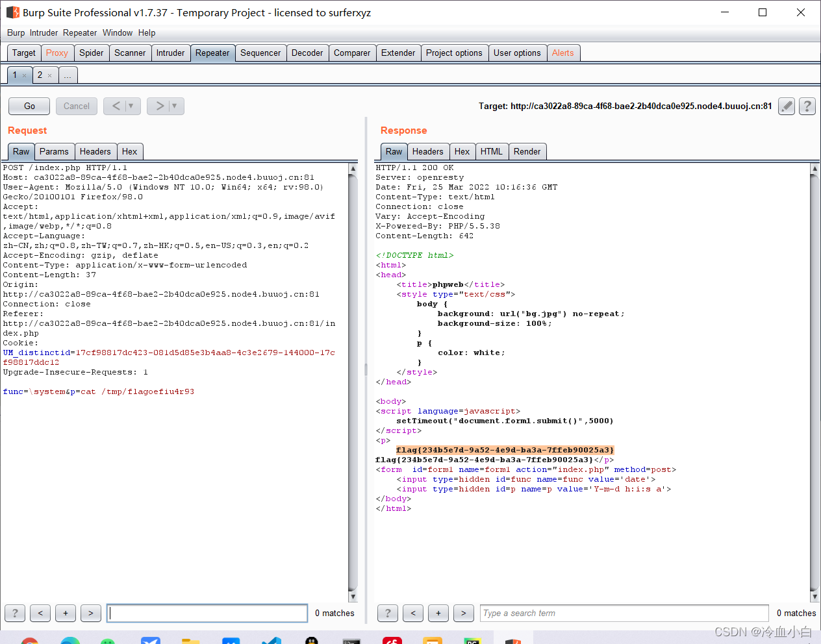Show response Hex view
This screenshot has width=821, height=644.
pos(462,151)
